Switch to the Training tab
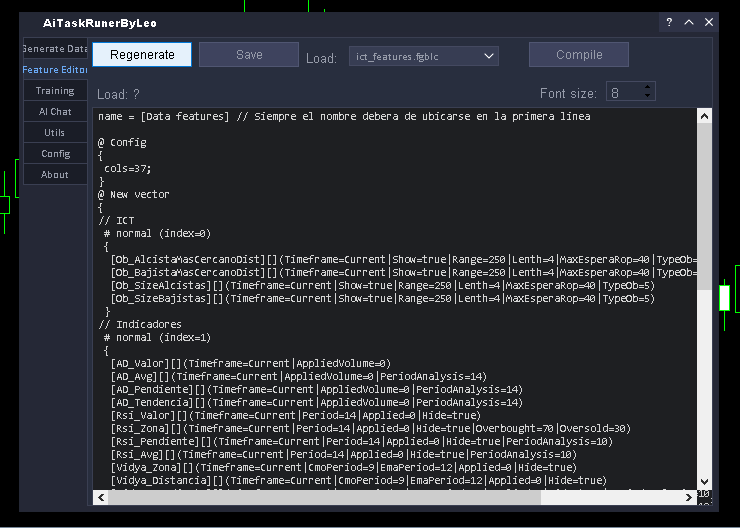The height and width of the screenshot is (528, 740). pyautogui.click(x=55, y=91)
